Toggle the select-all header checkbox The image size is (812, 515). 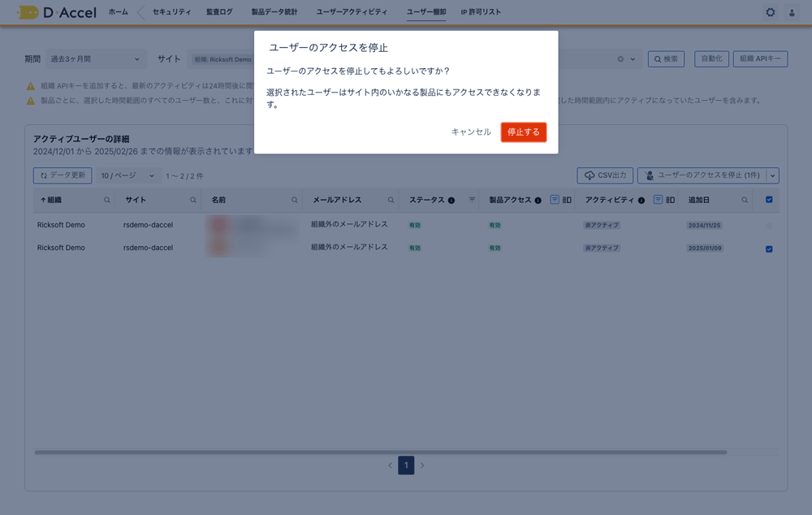pyautogui.click(x=769, y=200)
